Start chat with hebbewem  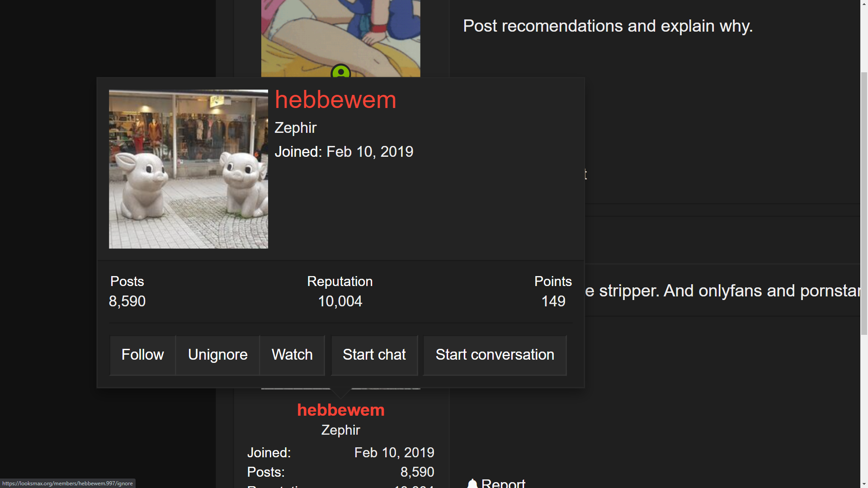(374, 355)
